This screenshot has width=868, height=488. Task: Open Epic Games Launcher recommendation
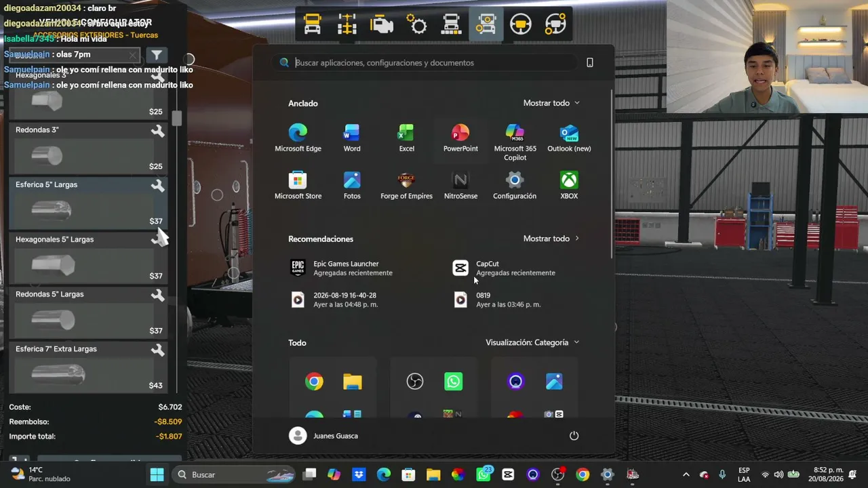341,268
